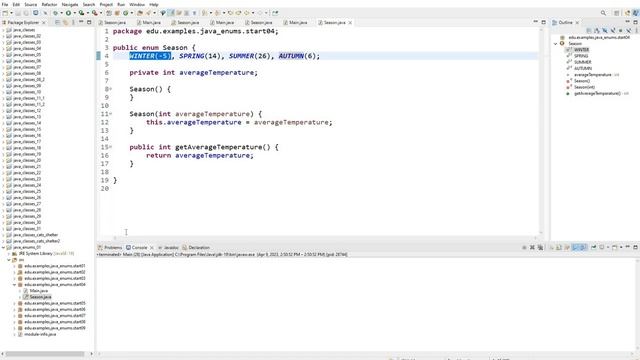Collapse the src folder
This screenshot has width=640, height=360.
coord(9,260)
